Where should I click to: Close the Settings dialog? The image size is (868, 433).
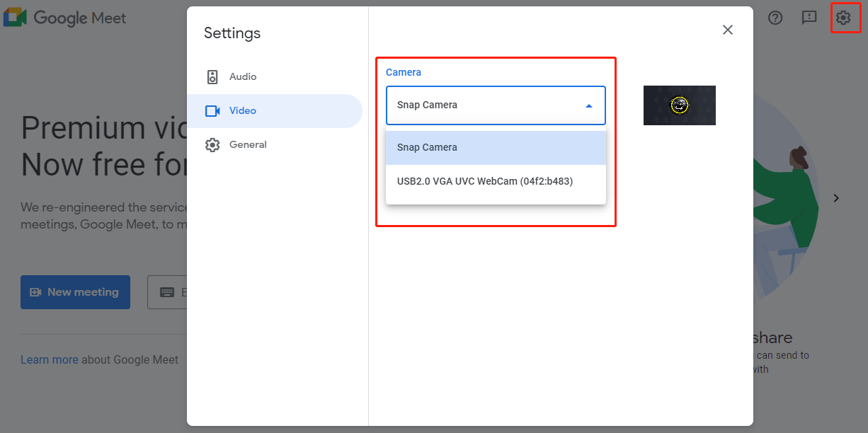click(728, 30)
